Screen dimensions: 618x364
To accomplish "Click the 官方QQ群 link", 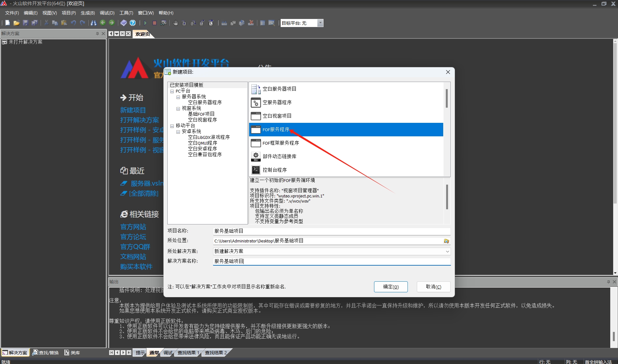I will click(135, 247).
